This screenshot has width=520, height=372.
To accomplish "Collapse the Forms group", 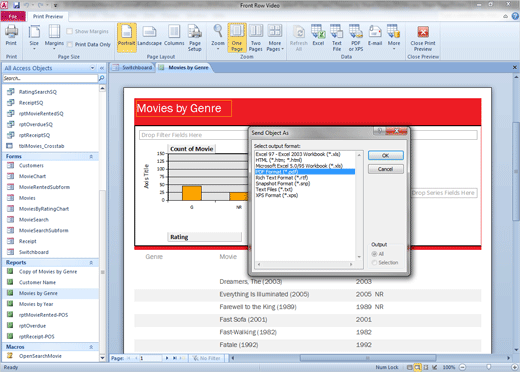I will [x=91, y=156].
